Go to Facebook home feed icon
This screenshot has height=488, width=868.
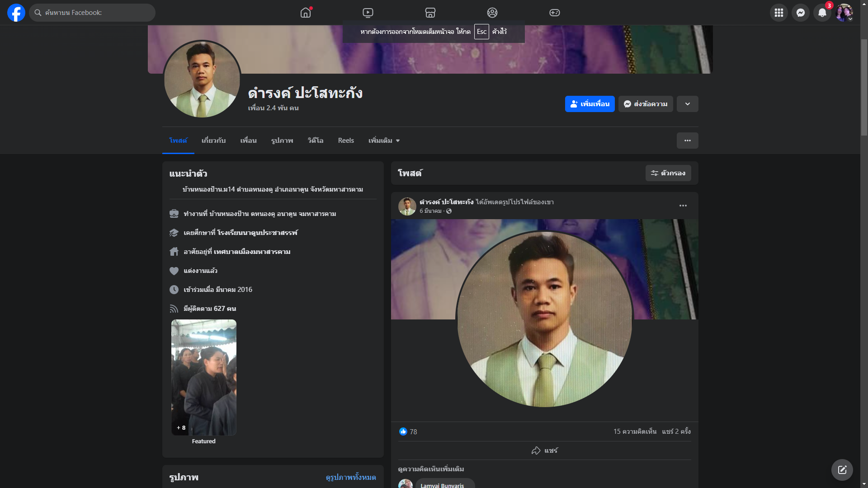[306, 13]
